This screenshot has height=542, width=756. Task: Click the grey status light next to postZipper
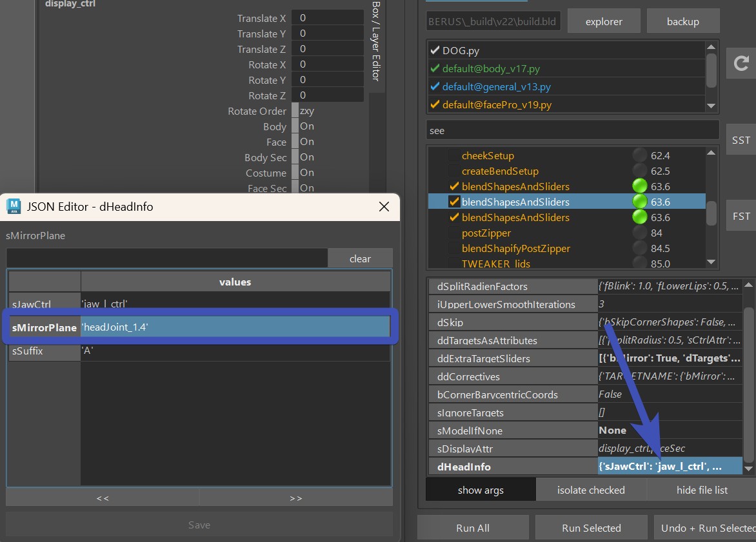pos(640,233)
